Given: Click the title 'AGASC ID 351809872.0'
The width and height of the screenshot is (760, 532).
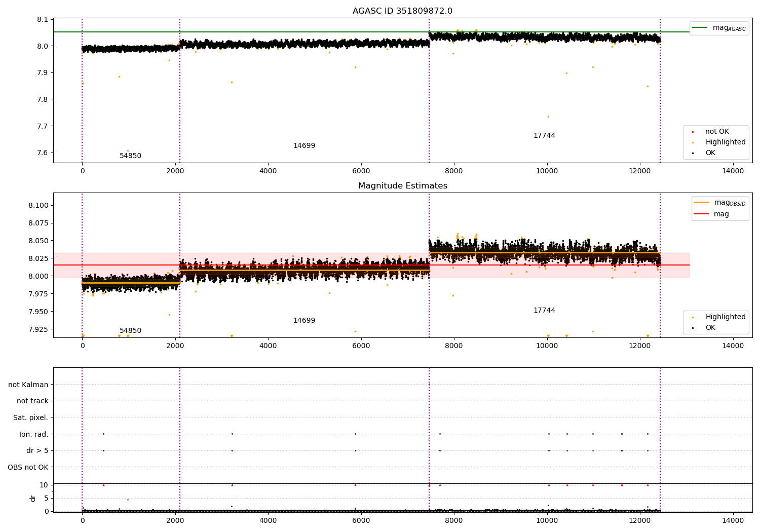Looking at the screenshot, I should (x=402, y=11).
